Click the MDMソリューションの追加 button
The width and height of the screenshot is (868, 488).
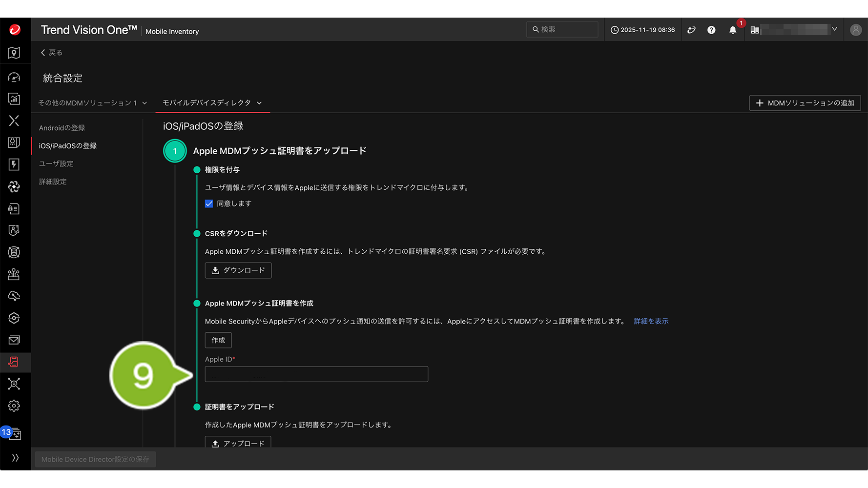tap(805, 103)
